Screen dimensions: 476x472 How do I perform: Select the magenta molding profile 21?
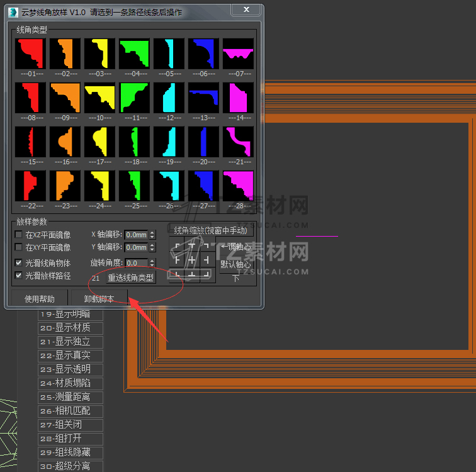click(x=238, y=142)
